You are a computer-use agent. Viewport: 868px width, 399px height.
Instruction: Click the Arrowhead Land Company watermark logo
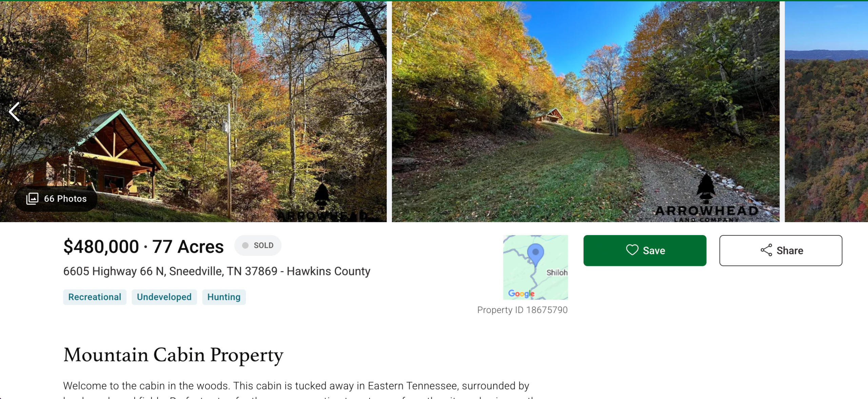[707, 199]
